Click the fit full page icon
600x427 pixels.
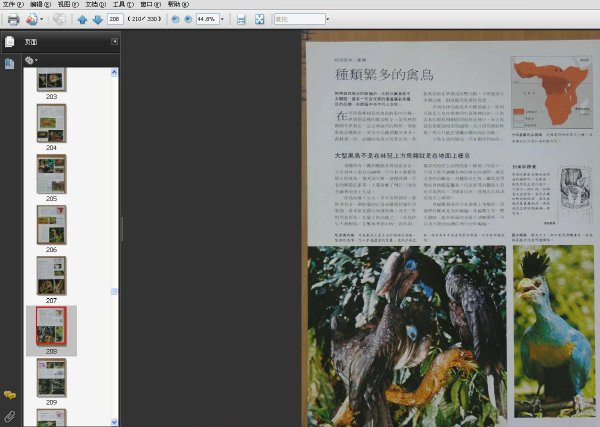(259, 19)
